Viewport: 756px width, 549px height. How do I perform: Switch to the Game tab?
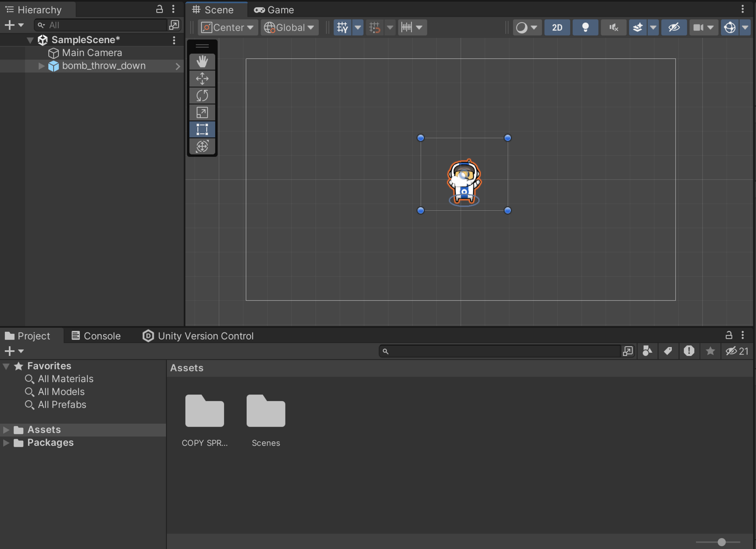[x=274, y=9]
